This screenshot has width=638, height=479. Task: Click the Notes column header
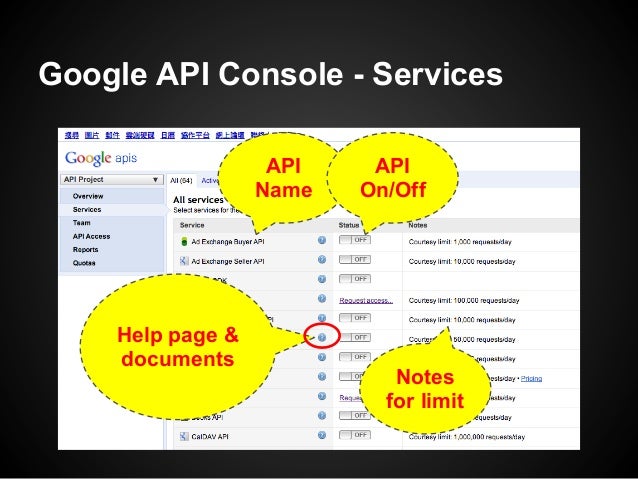(x=418, y=225)
